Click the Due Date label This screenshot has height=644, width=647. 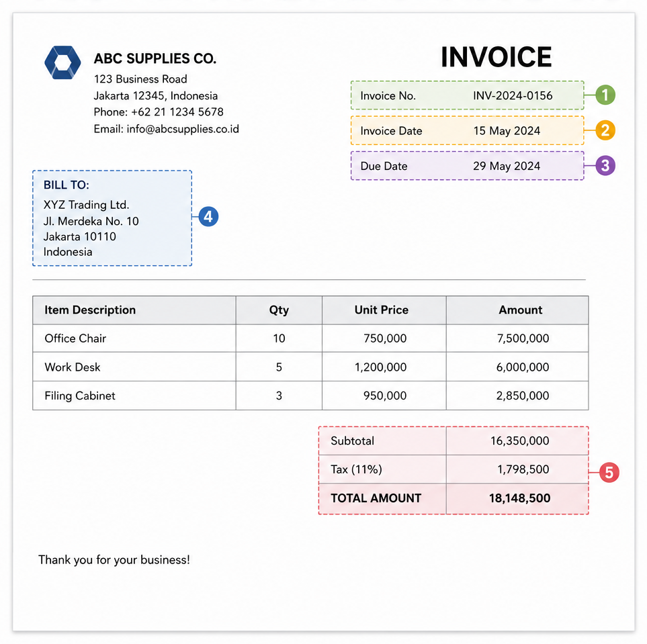click(384, 166)
